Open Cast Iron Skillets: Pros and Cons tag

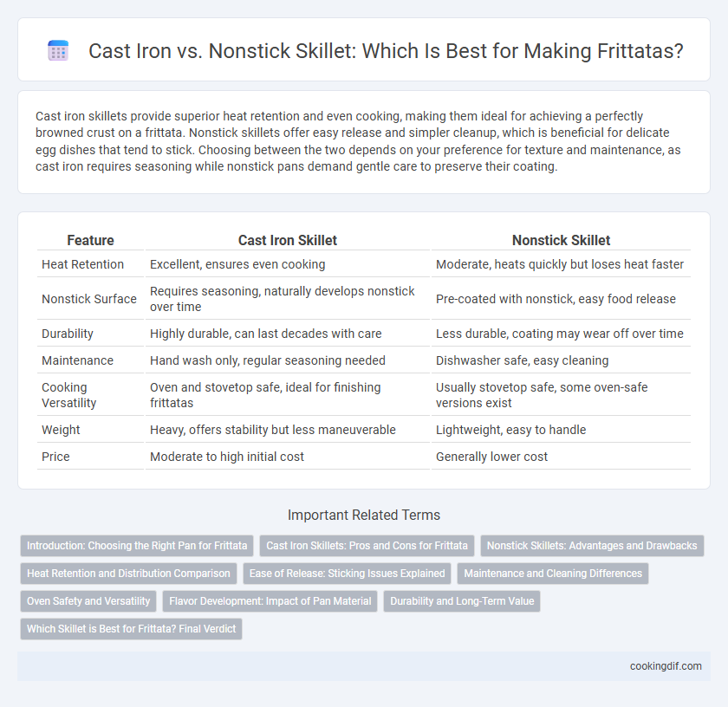[x=367, y=546]
